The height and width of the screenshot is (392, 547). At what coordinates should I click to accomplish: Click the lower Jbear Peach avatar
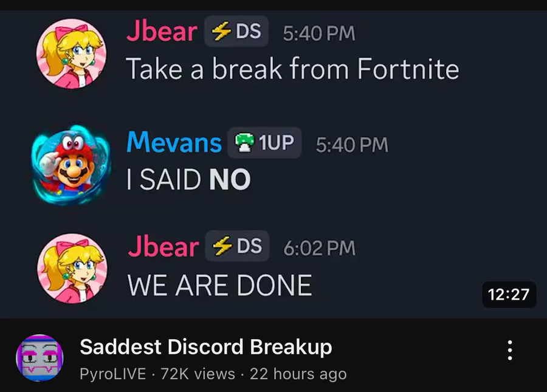point(72,268)
